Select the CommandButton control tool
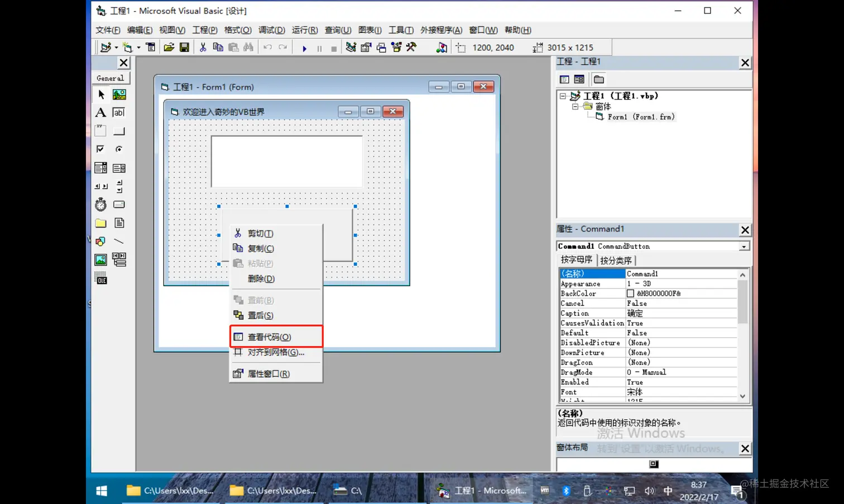844x504 pixels. click(x=119, y=131)
